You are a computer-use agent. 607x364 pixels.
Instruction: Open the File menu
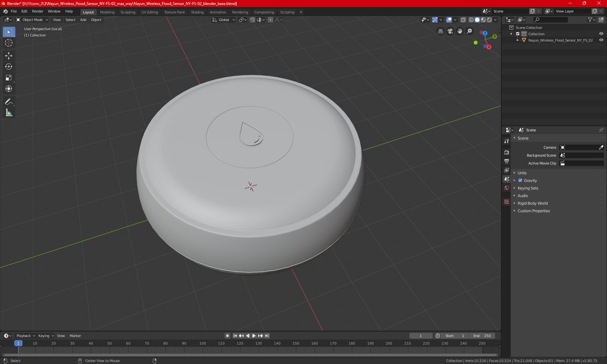point(14,11)
